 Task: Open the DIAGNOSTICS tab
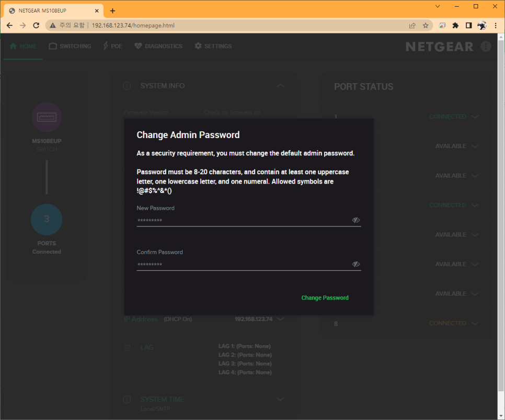(158, 46)
